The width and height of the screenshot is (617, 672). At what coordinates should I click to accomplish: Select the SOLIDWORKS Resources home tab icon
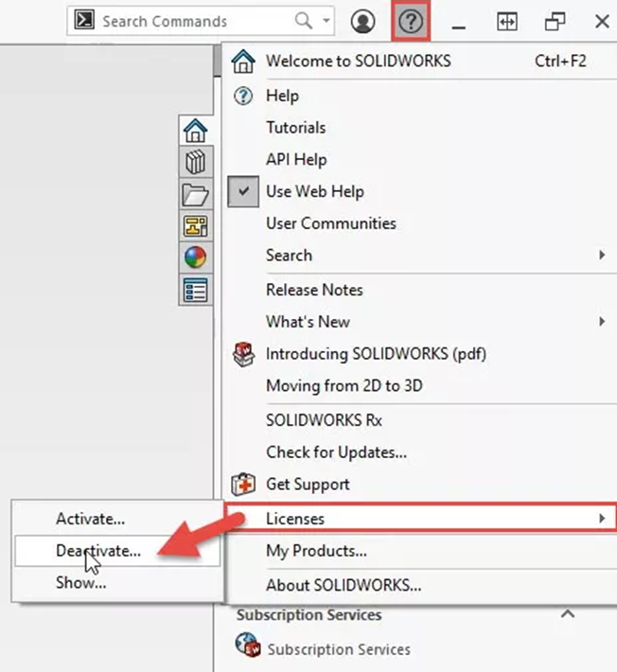[x=195, y=130]
